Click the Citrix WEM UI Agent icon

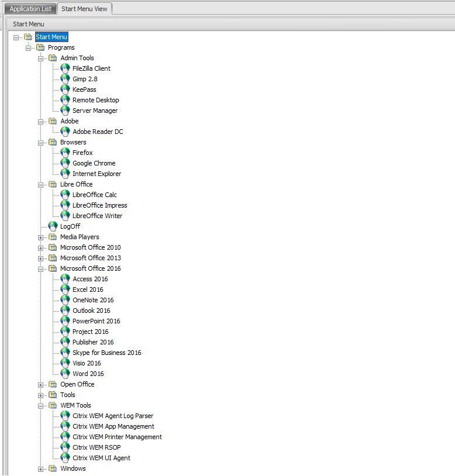[65, 458]
